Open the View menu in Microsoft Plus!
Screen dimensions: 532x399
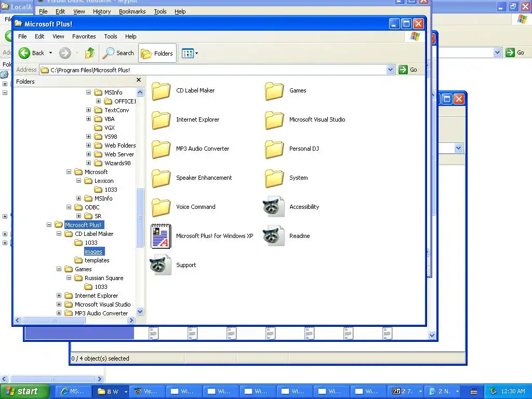[58, 36]
